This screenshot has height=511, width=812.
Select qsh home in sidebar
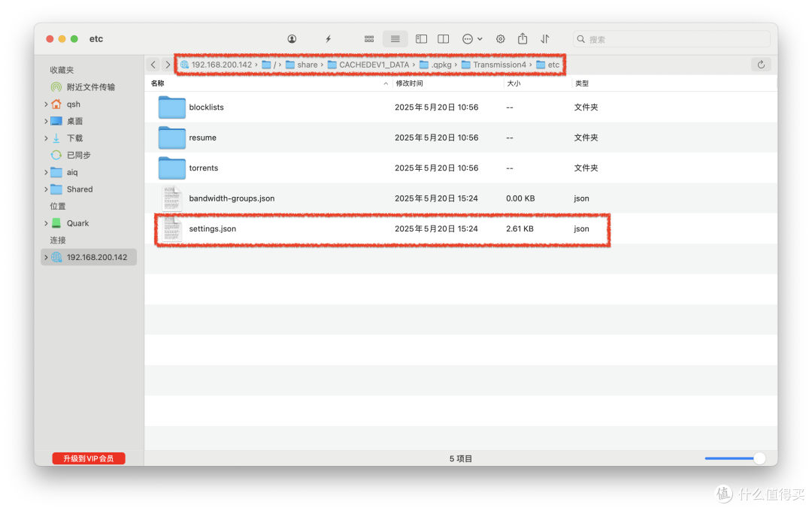tap(65, 104)
